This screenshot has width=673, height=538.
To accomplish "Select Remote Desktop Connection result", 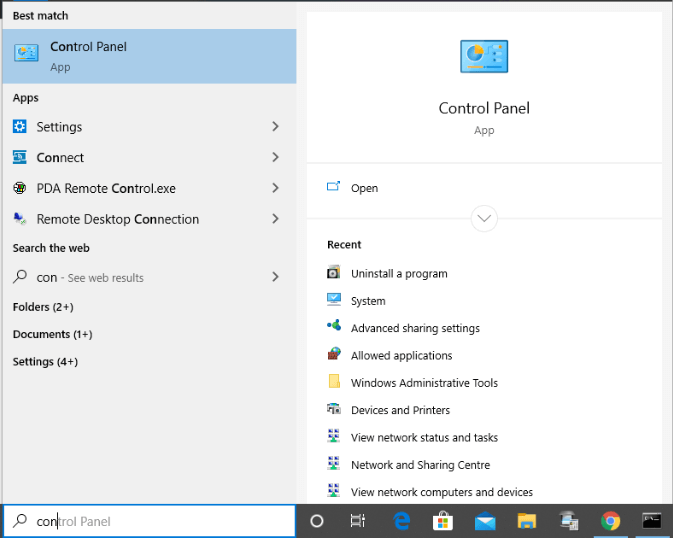I will click(149, 219).
